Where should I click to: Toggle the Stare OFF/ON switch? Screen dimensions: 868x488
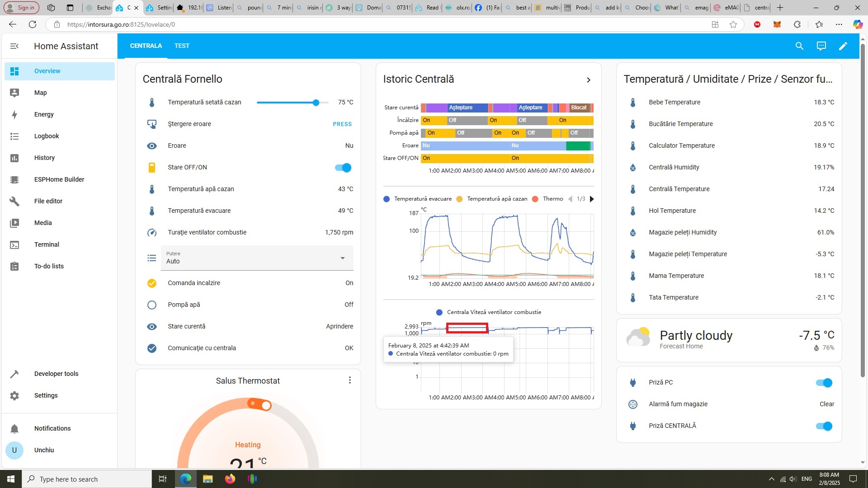[343, 167]
